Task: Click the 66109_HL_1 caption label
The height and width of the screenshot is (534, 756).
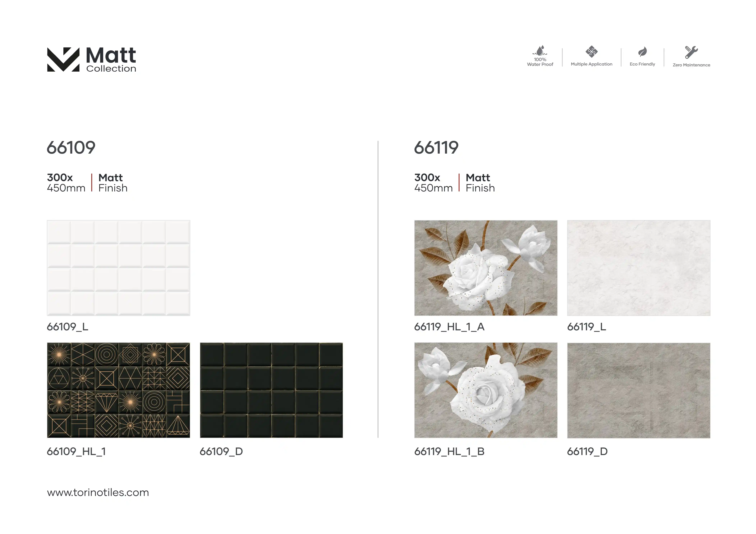Action: [x=76, y=451]
